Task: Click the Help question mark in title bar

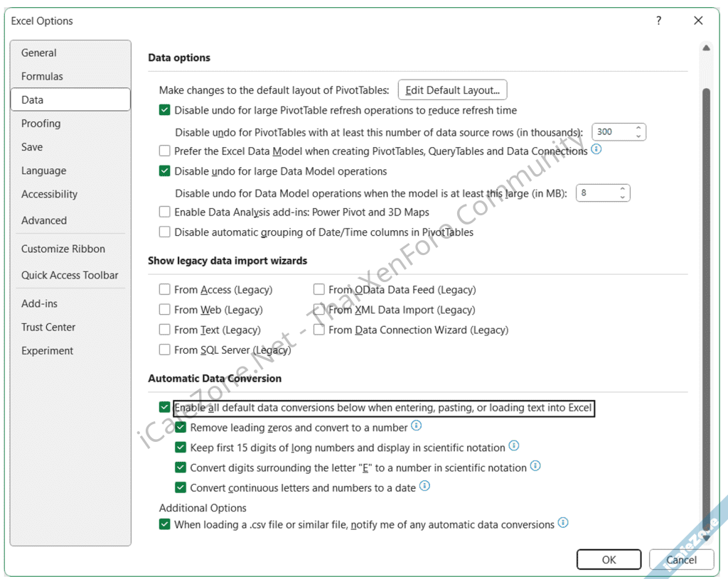Action: tap(659, 21)
